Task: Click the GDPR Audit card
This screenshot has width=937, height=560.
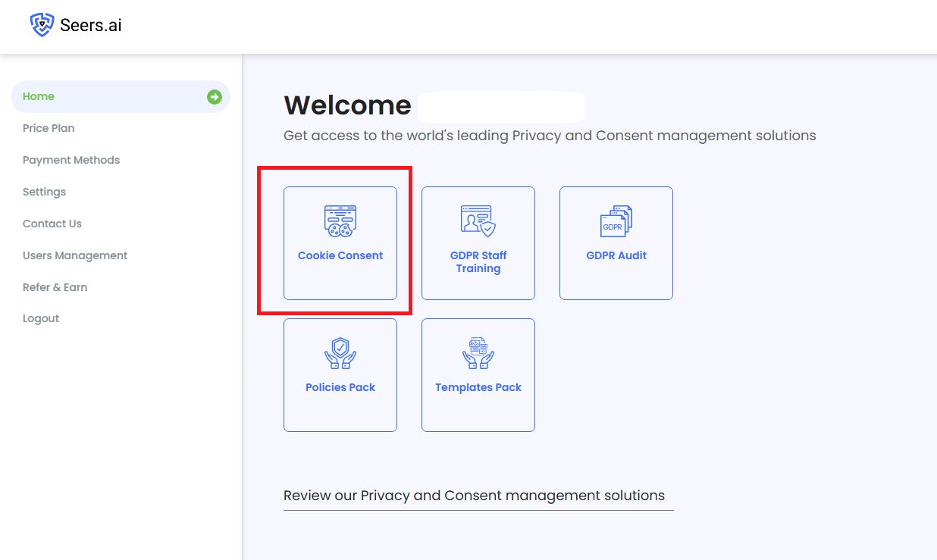Action: (616, 242)
